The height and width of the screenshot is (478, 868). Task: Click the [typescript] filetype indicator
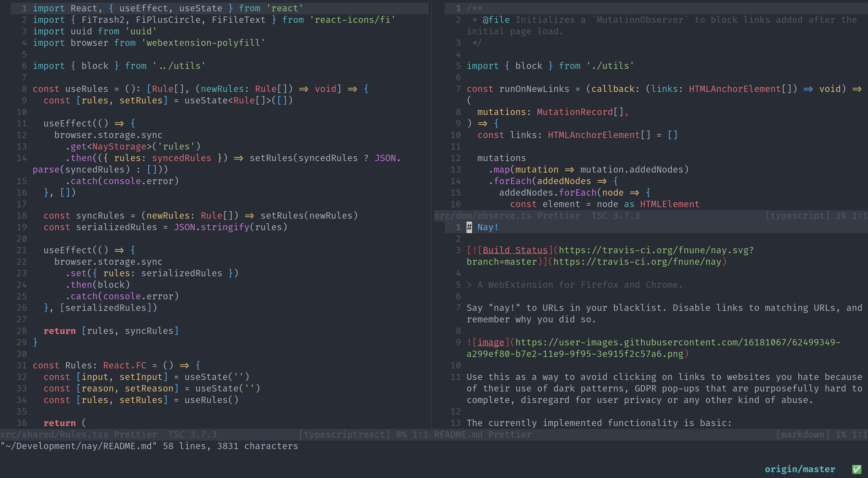797,216
